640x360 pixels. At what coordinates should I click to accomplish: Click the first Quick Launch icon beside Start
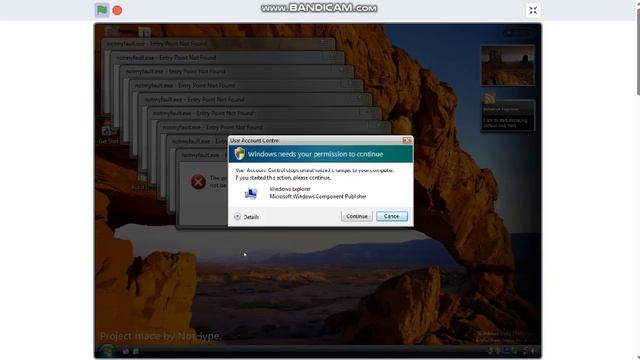(126, 351)
